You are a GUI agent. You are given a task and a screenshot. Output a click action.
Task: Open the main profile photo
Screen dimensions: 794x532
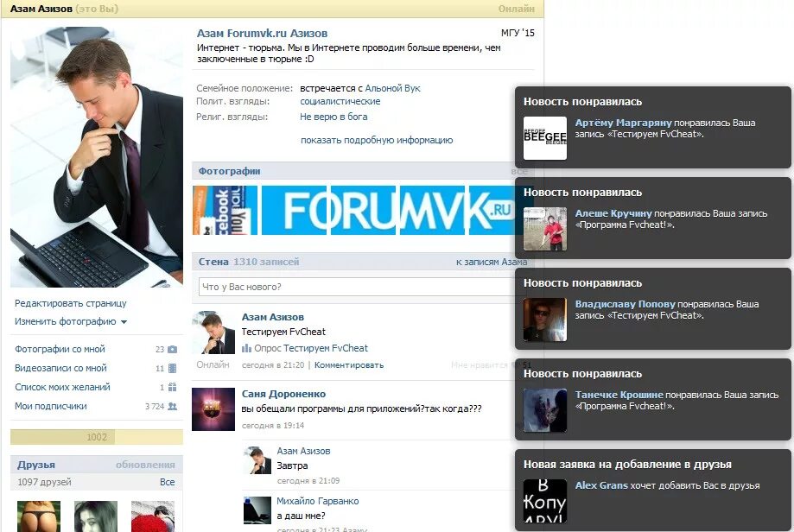pos(97,157)
